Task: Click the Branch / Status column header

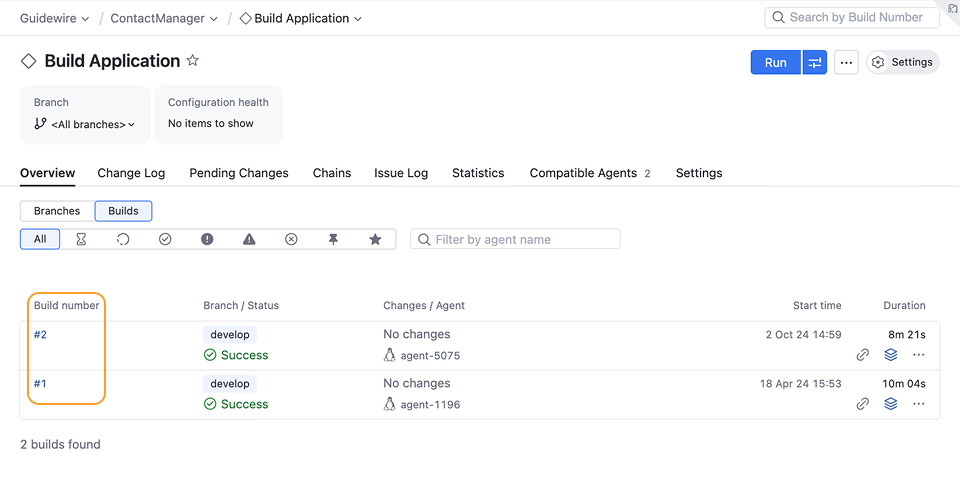Action: 241,305
